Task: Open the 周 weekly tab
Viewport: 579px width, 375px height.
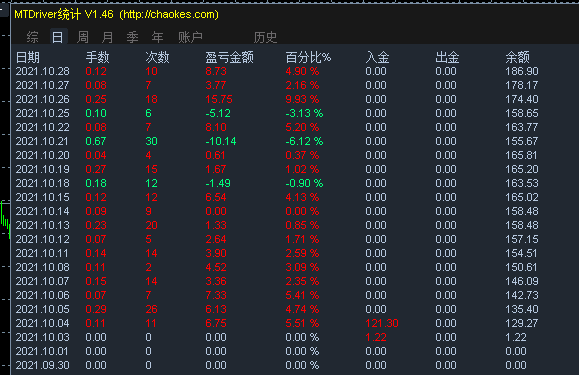Action: click(83, 37)
